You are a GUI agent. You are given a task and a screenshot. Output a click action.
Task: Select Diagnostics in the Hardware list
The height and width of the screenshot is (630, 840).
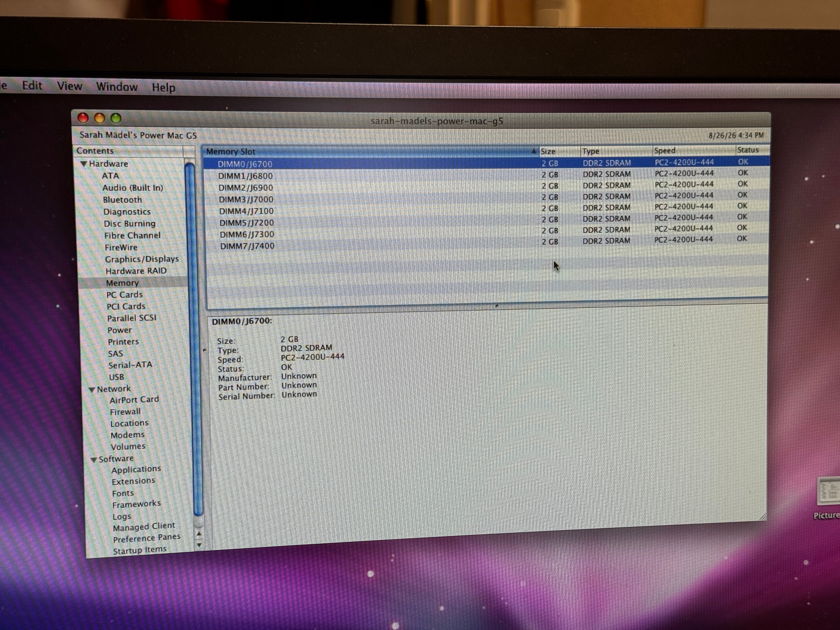tap(127, 212)
